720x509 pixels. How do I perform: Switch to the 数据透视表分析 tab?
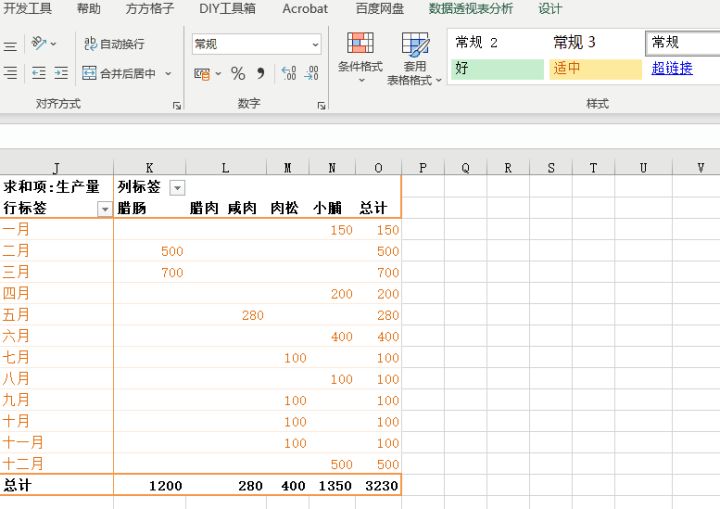(x=470, y=9)
